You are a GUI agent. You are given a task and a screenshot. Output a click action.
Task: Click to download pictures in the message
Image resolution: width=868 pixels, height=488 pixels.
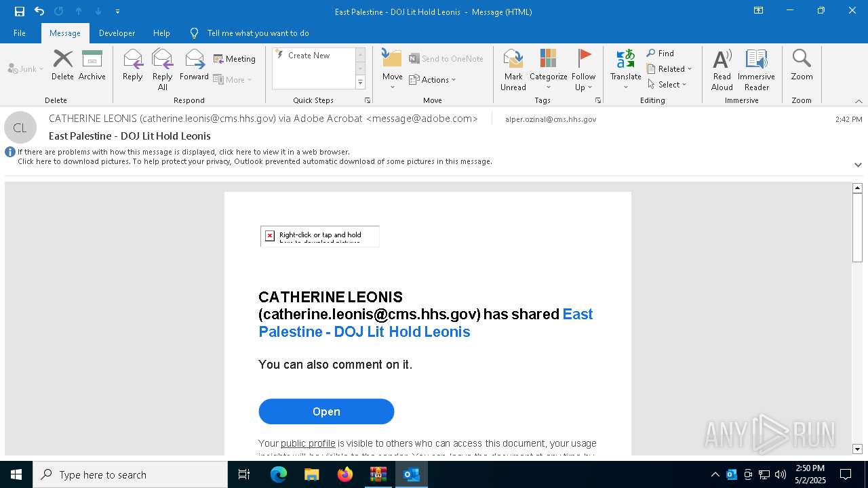(255, 161)
